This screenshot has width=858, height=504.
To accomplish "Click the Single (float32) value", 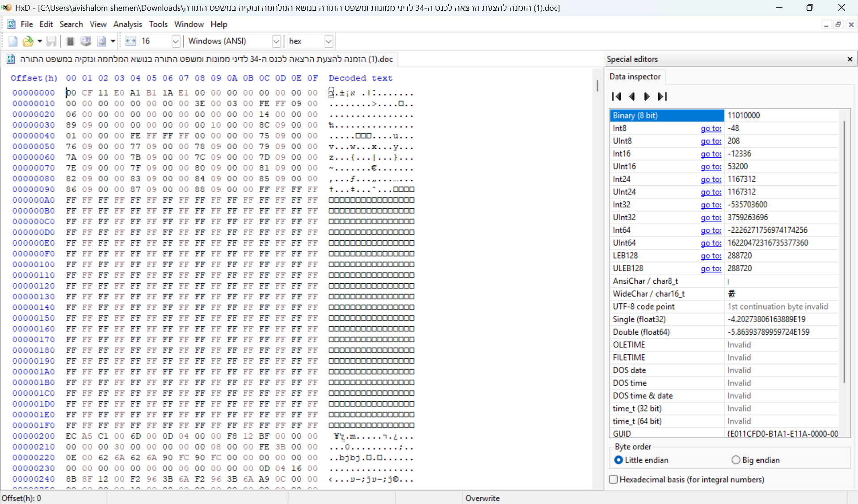I will click(x=782, y=319).
